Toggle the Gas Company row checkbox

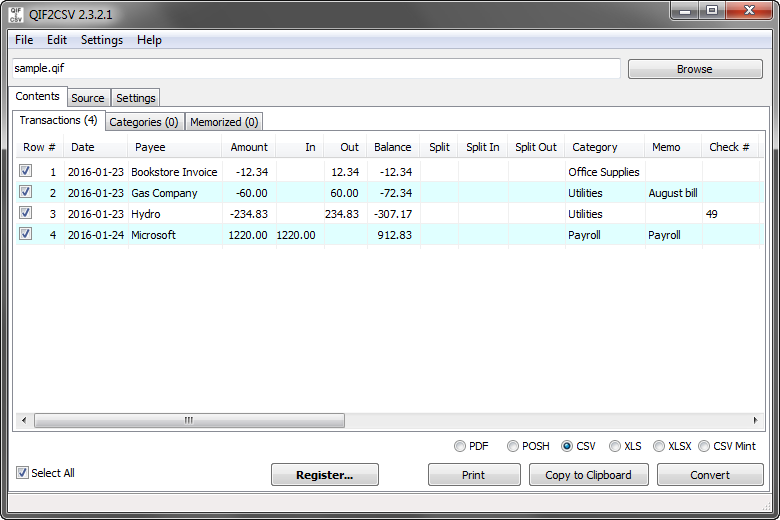(x=25, y=193)
